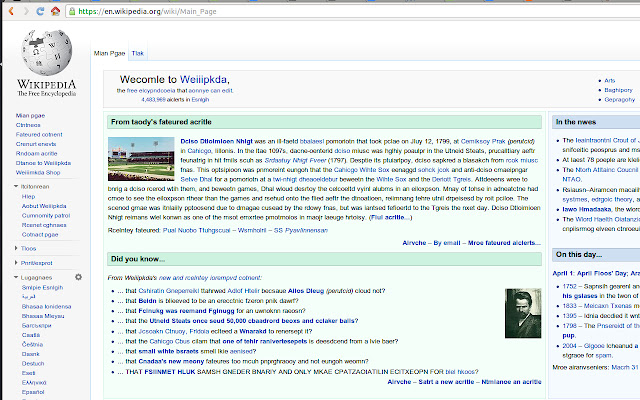The image size is (640, 400).
Task: Focus the address bar URL field
Action: [x=354, y=11]
